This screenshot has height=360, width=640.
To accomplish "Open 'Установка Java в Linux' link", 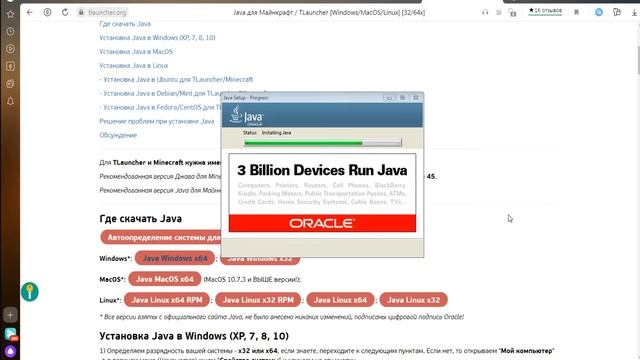I will tap(133, 65).
